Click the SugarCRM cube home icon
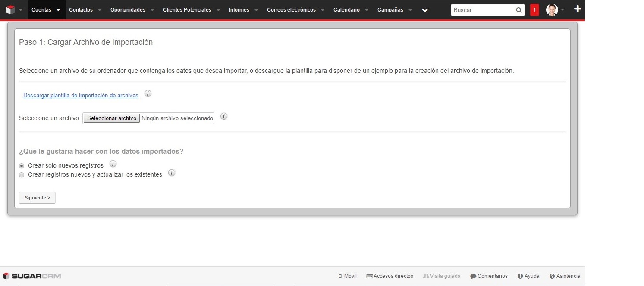Image resolution: width=644 pixels, height=286 pixels. click(10, 10)
